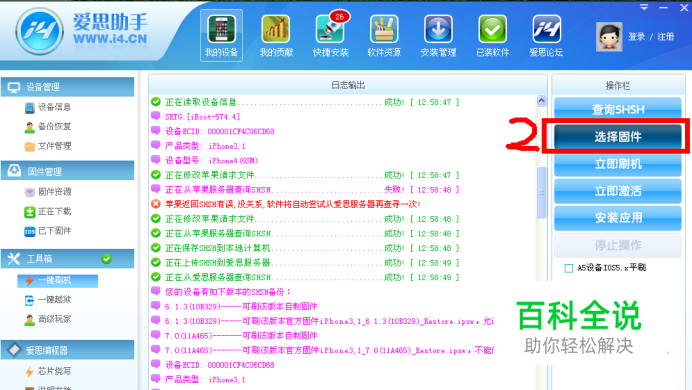The height and width of the screenshot is (390, 692).
Task: Select 芯片烧写 in the sidebar
Action: [x=48, y=371]
